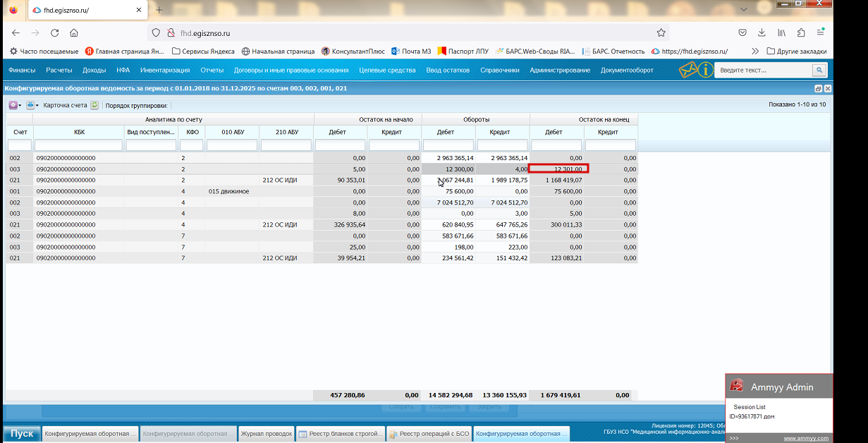Open the browser downloads icon

pos(762,33)
